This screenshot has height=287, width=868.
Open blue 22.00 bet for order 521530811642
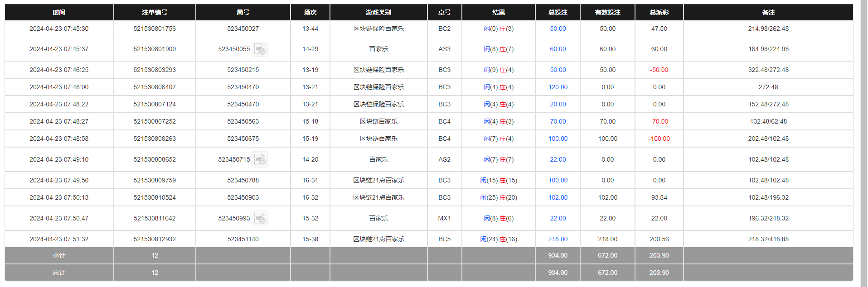[x=558, y=218]
